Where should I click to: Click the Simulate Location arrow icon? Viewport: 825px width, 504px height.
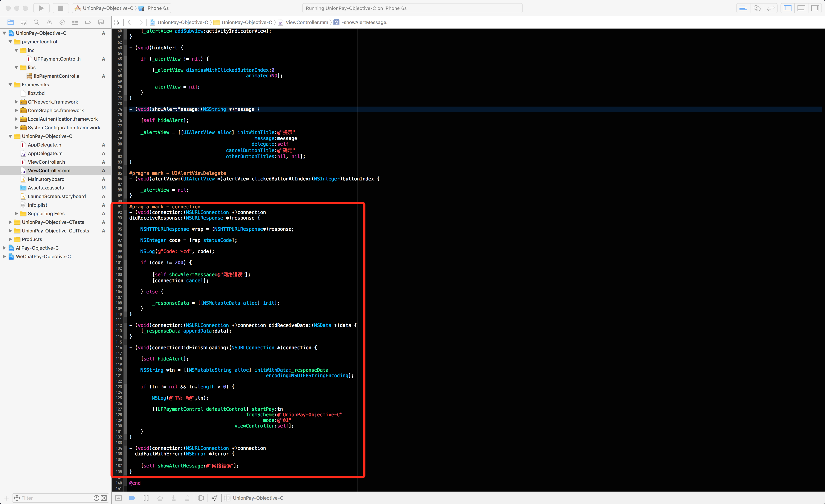tap(215, 498)
